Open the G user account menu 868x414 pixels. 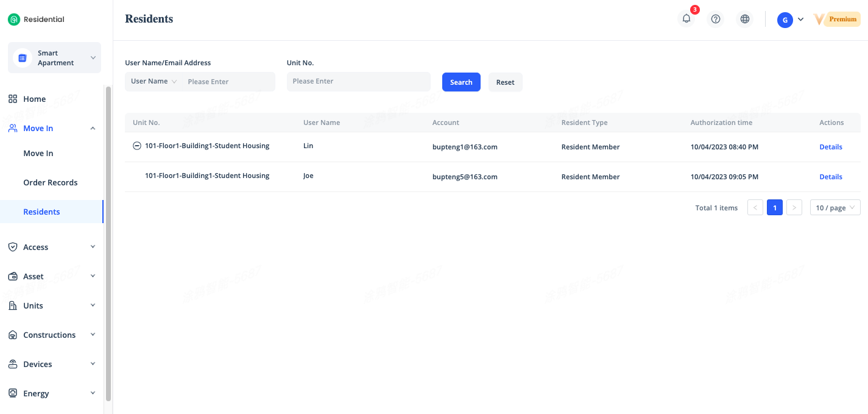(x=790, y=20)
